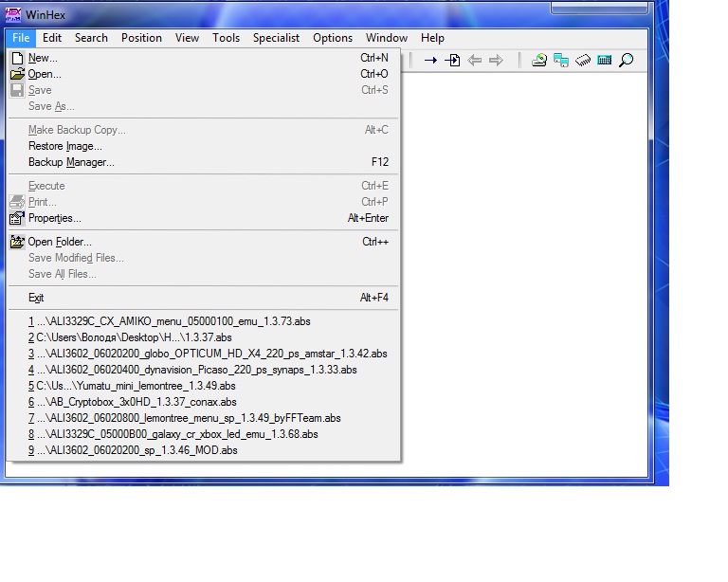Choose Open Folder... menu entry
This screenshot has width=728, height=582.
[204, 242]
